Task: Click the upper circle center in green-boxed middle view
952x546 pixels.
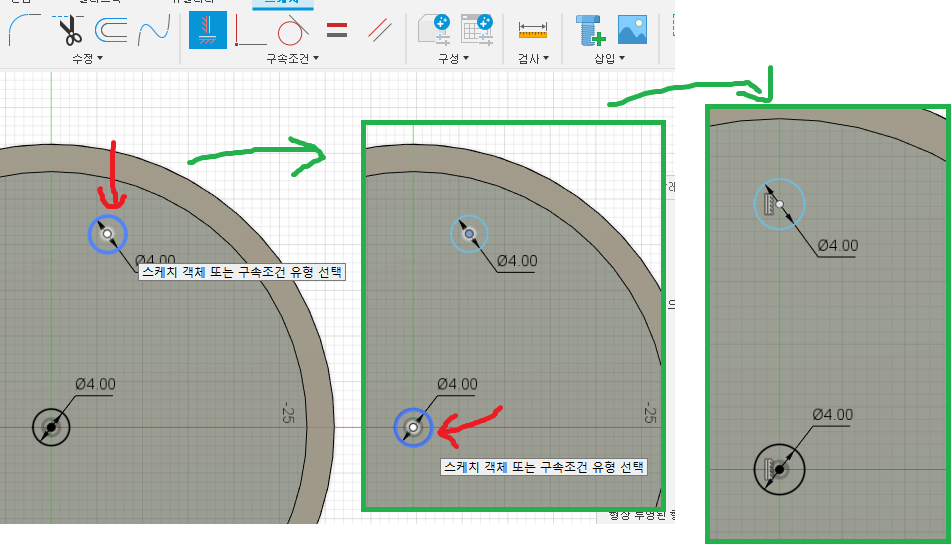Action: [x=469, y=234]
